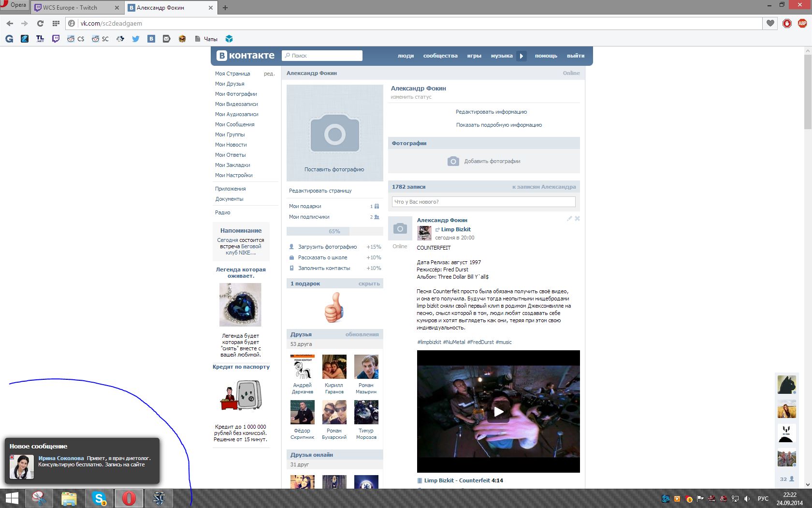Image resolution: width=812 pixels, height=508 pixels.
Task: Open the Twitch bookmark icon
Action: (x=56, y=39)
